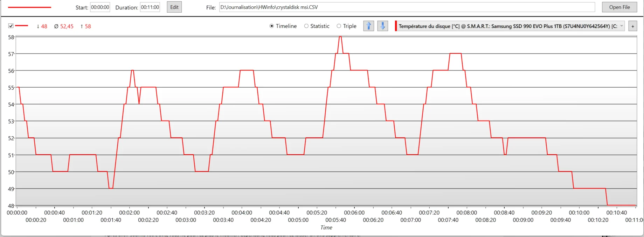Click the 00:08:00 time axis label
This screenshot has width=644, height=237.
(x=466, y=212)
